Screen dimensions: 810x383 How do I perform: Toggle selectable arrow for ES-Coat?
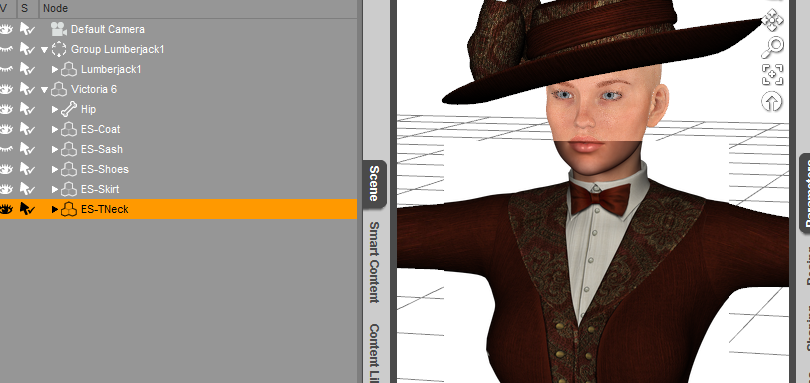[27, 129]
